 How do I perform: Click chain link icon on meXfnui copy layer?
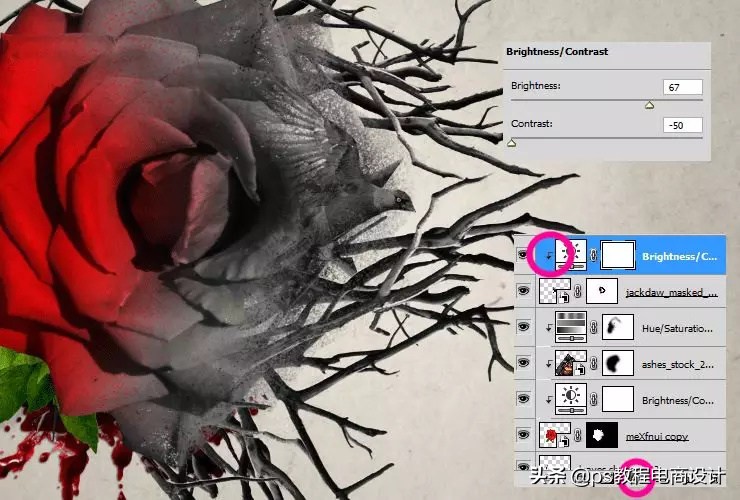coord(578,435)
